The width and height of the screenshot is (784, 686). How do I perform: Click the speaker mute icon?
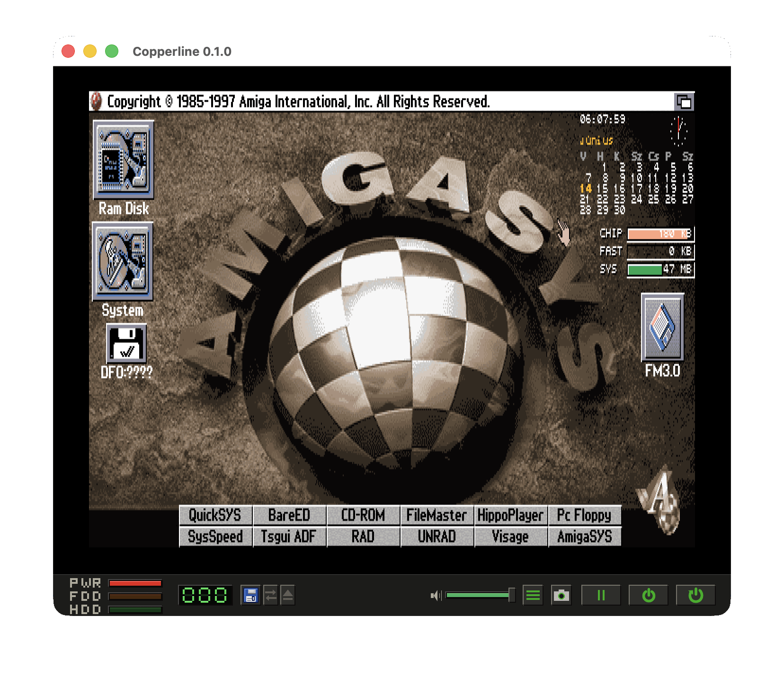click(x=436, y=595)
